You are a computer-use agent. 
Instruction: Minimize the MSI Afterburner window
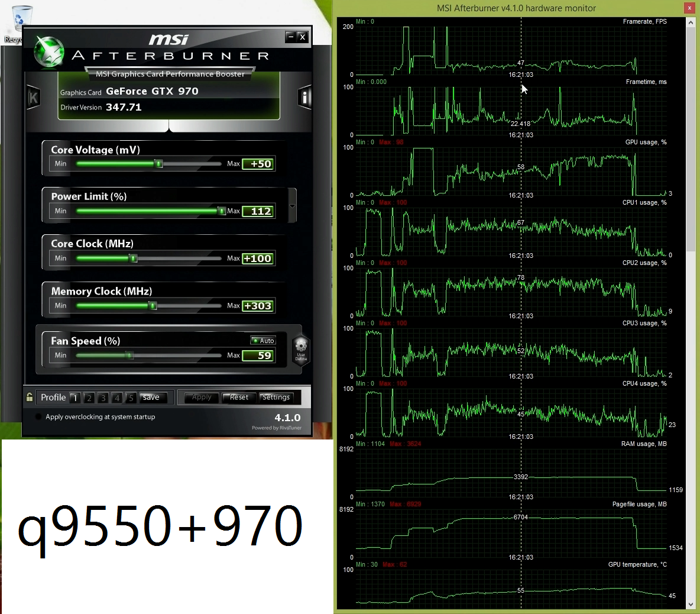[x=291, y=37]
